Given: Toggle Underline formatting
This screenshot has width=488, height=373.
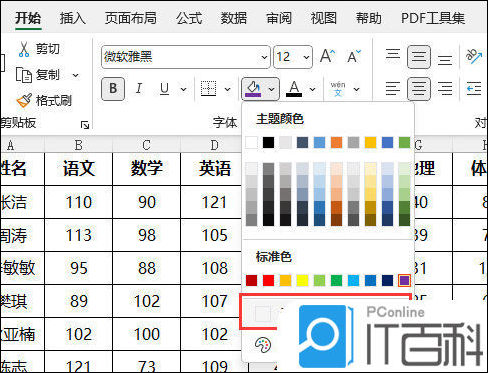Looking at the screenshot, I should tap(164, 89).
